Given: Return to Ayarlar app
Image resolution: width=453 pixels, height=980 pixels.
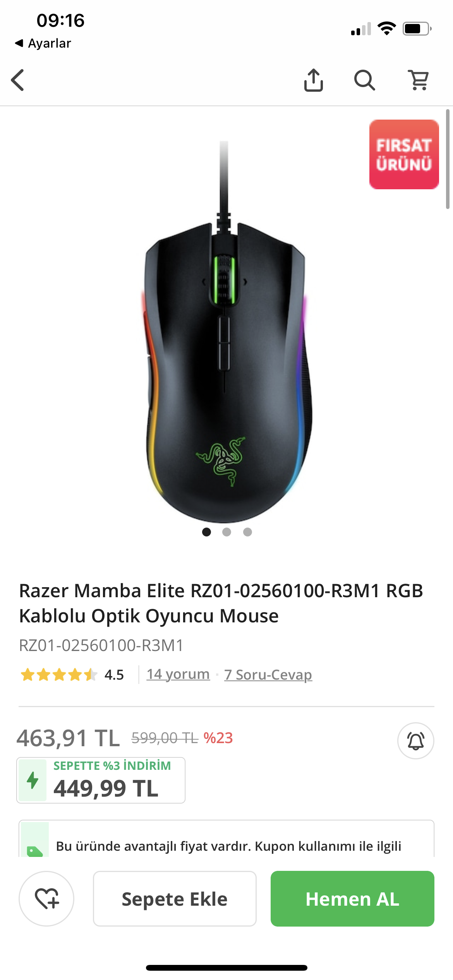Looking at the screenshot, I should (x=43, y=43).
